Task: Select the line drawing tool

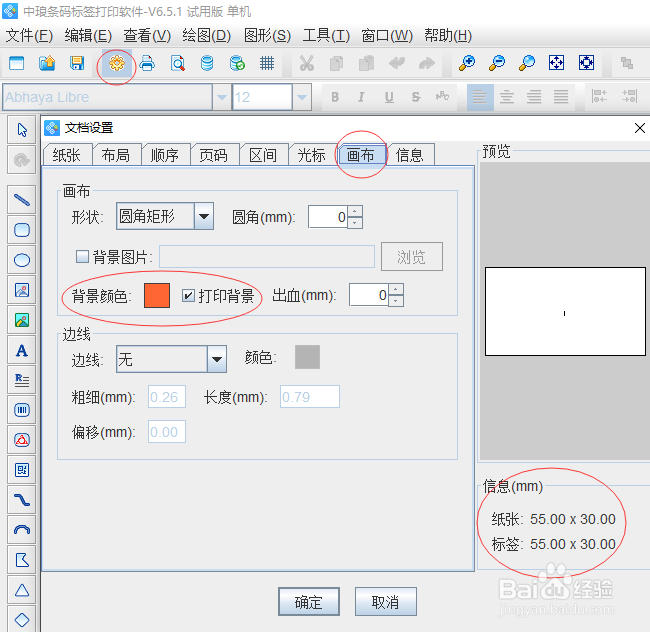Action: coord(22,200)
